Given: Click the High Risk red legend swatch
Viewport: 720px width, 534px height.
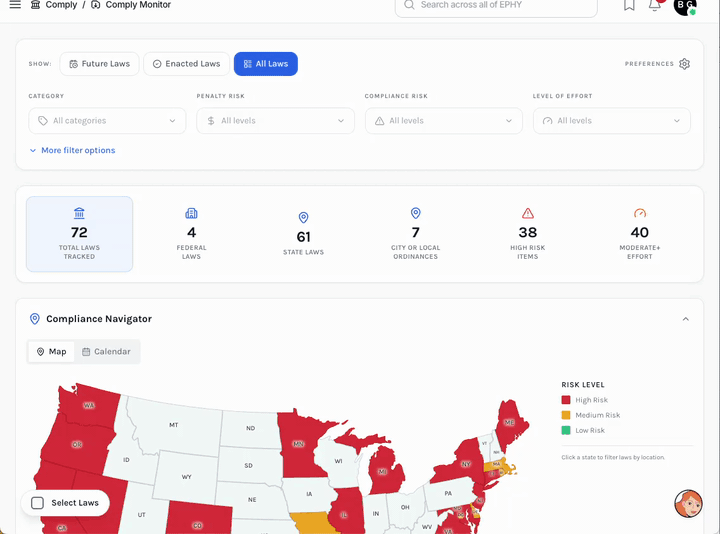Looking at the screenshot, I should 566,400.
